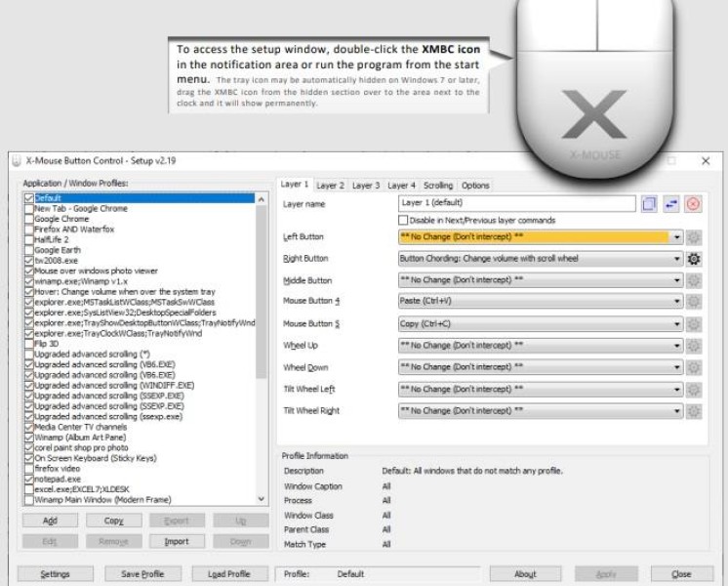This screenshot has height=586, width=728.
Task: Click the Import button
Action: 177,541
